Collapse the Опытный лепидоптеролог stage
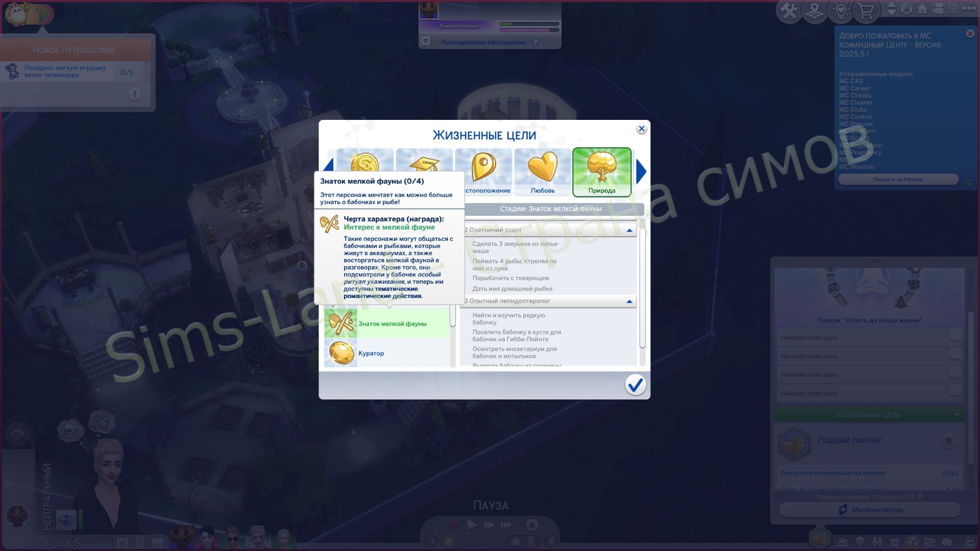This screenshot has width=980, height=551. coord(629,302)
